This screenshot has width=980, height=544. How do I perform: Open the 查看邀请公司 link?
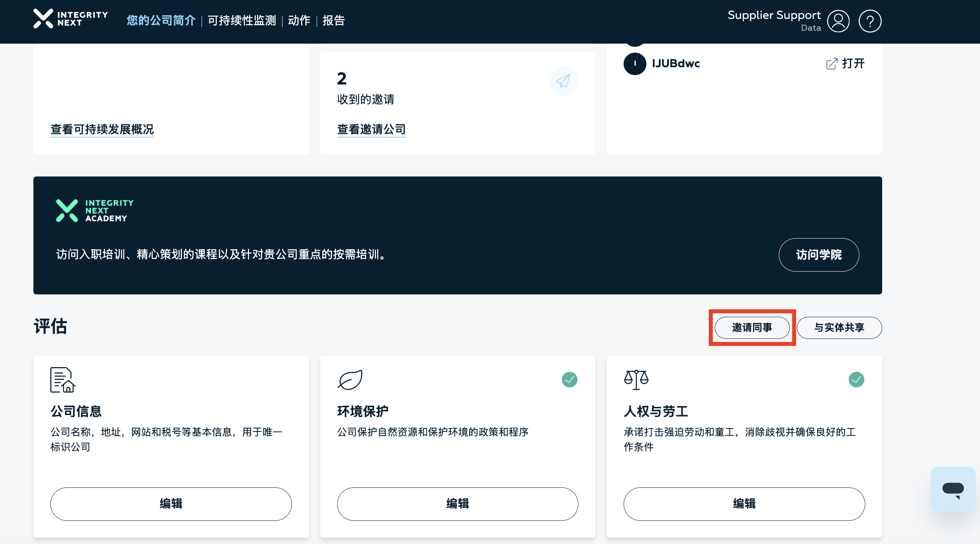371,129
